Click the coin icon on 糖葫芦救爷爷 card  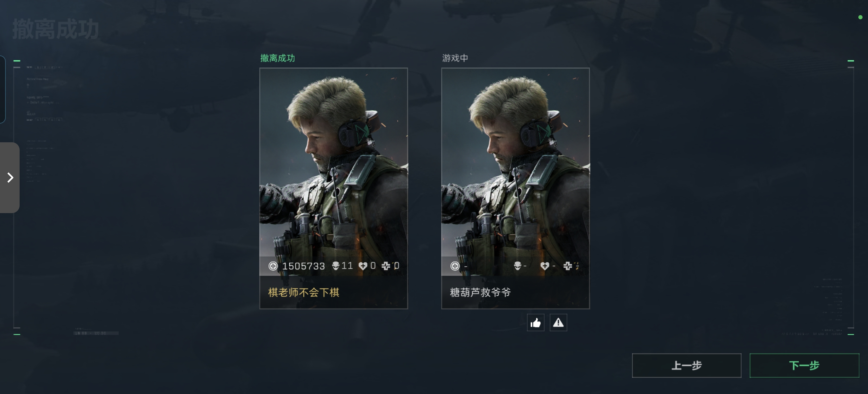coord(455,266)
